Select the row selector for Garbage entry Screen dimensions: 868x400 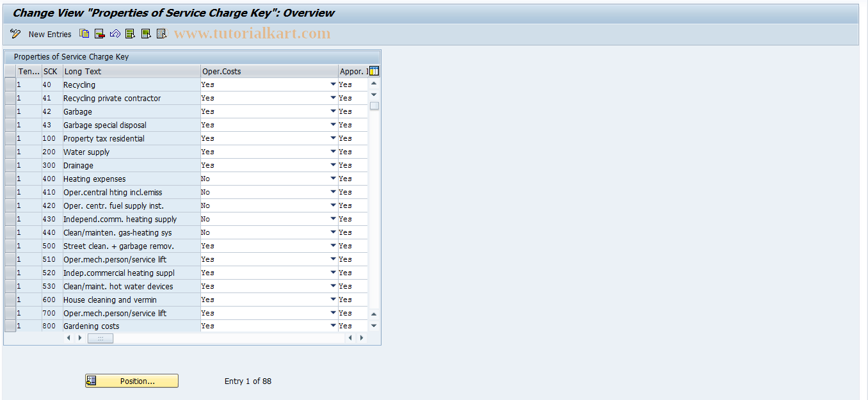10,111
